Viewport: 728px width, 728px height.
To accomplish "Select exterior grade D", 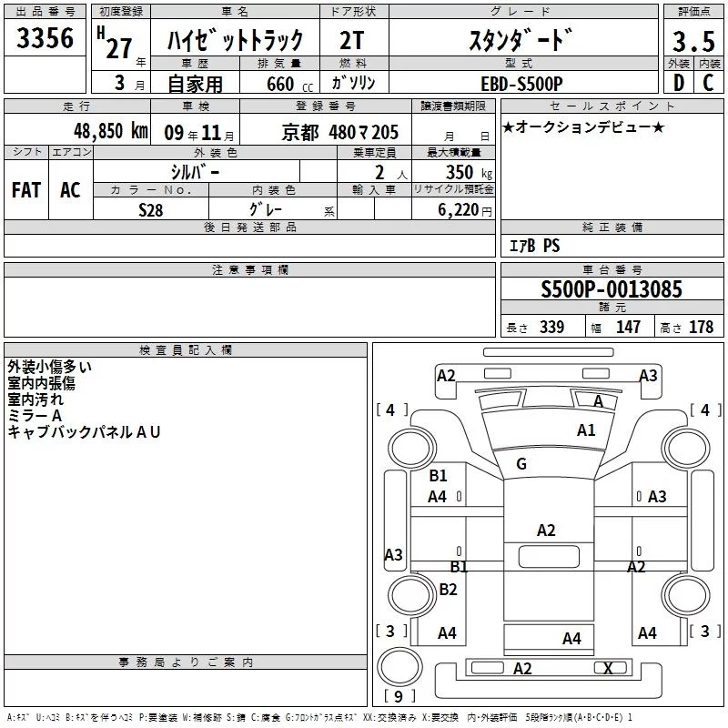I will tap(679, 83).
